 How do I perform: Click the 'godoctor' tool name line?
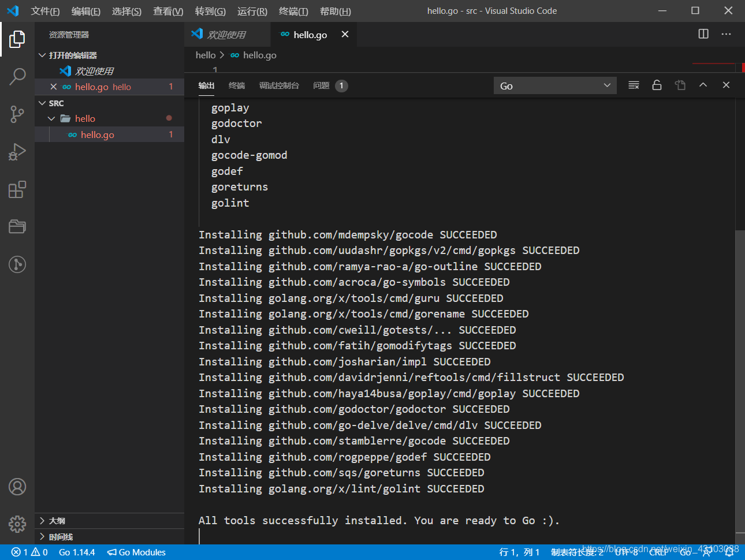[x=236, y=123]
